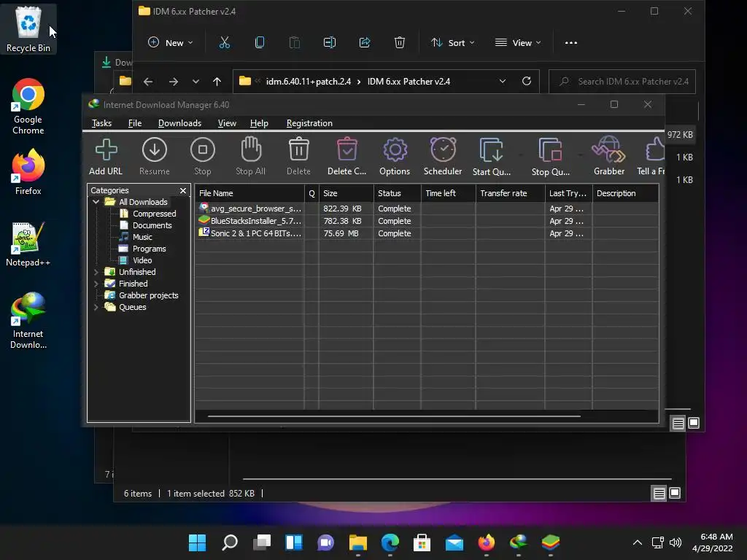
Task: Click the IDM horizontal scrollbar
Action: point(394,416)
